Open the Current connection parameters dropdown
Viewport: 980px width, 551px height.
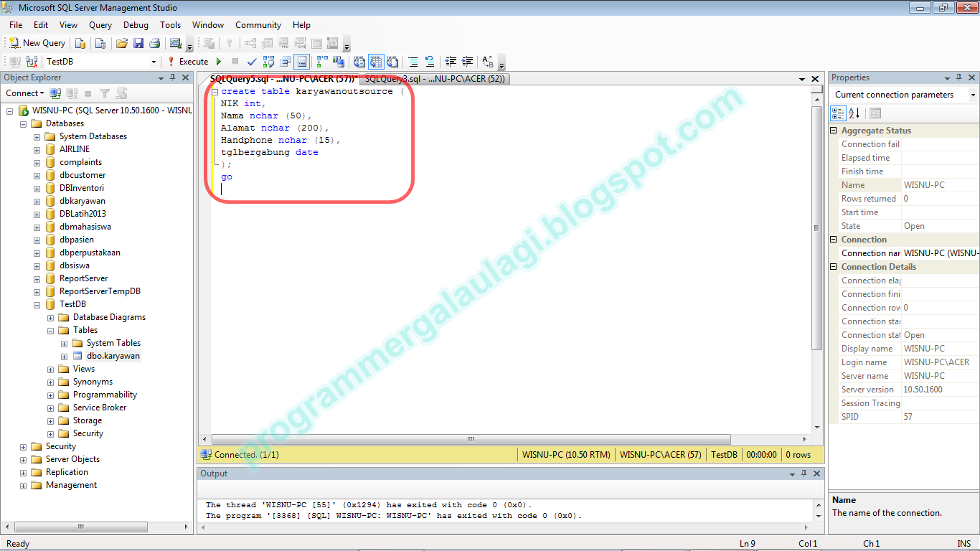click(x=972, y=94)
